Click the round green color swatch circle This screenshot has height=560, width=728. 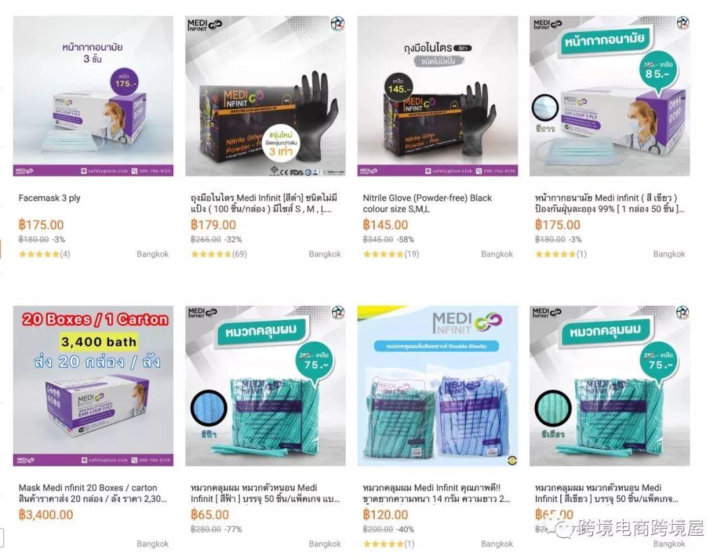coord(553,408)
